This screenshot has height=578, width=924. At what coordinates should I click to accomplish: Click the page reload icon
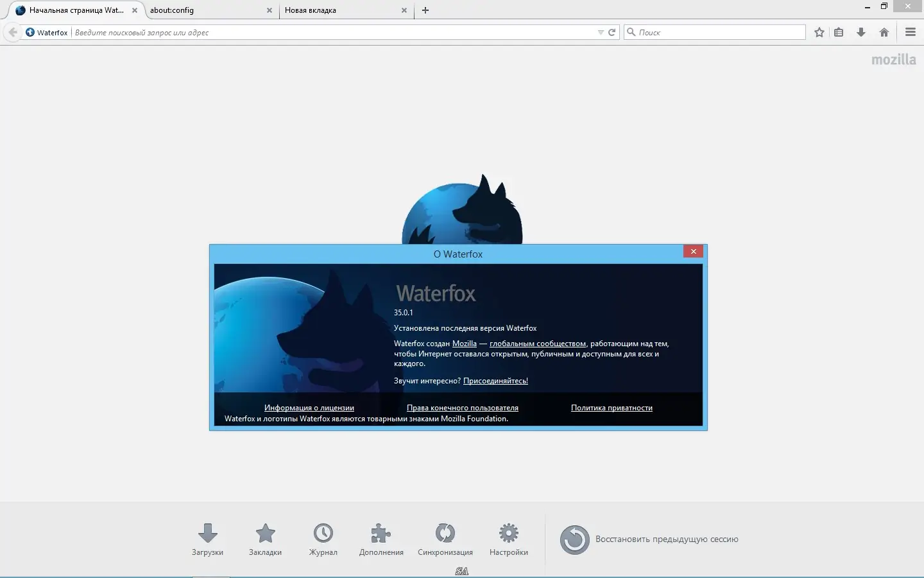611,31
